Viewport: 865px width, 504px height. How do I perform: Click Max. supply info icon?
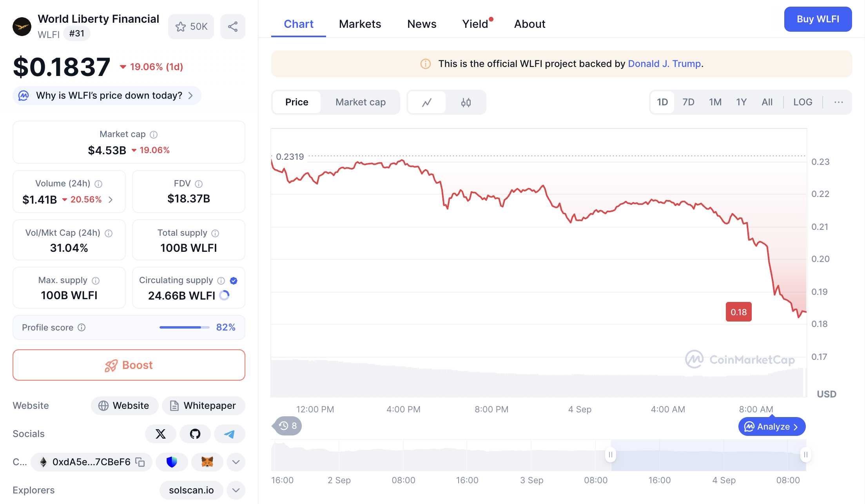click(x=96, y=281)
